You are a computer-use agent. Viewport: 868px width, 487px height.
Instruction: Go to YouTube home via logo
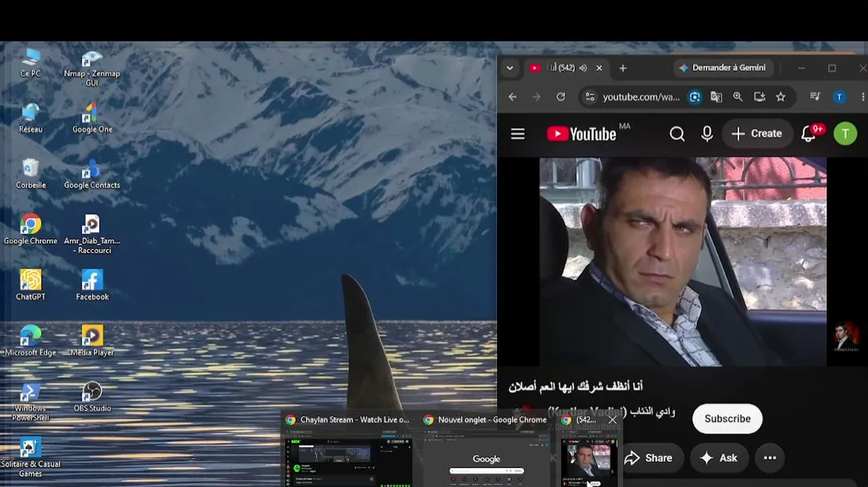(x=581, y=134)
